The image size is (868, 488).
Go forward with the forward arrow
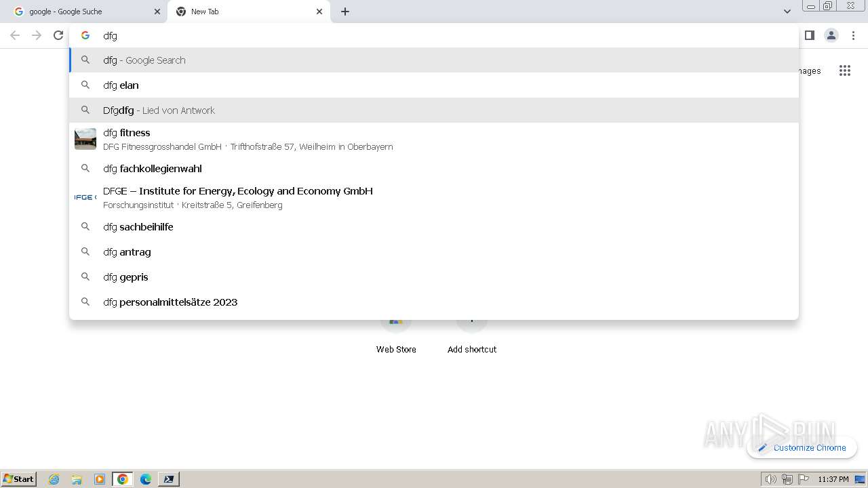37,35
